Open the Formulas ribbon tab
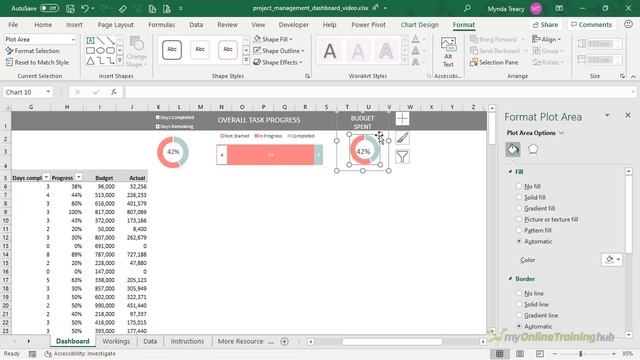Image resolution: width=640 pixels, height=360 pixels. pos(161,25)
